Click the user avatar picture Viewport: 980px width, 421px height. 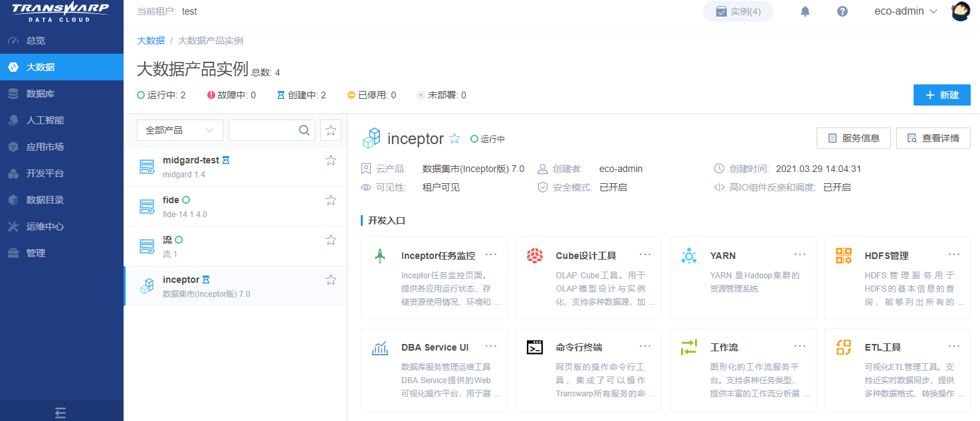click(961, 11)
